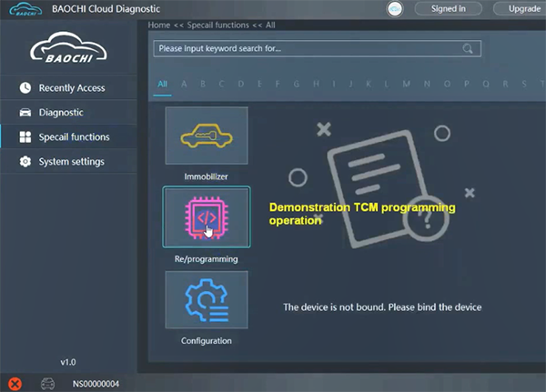The height and width of the screenshot is (392, 546).
Task: Open System settings in sidebar
Action: (68, 162)
